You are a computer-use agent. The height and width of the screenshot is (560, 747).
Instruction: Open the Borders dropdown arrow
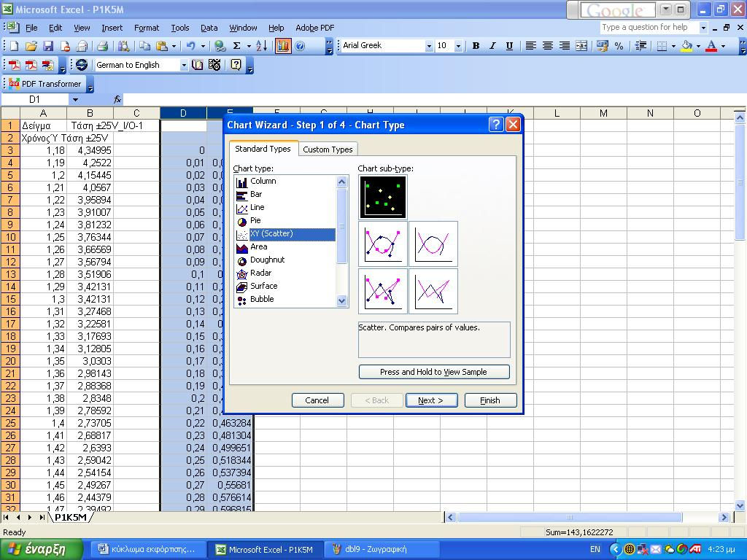tap(673, 46)
